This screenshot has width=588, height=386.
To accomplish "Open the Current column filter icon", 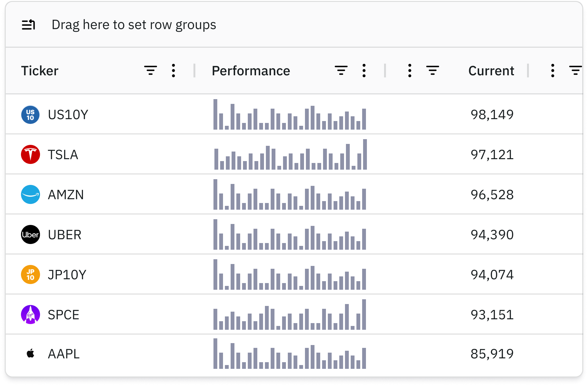I will tap(433, 71).
